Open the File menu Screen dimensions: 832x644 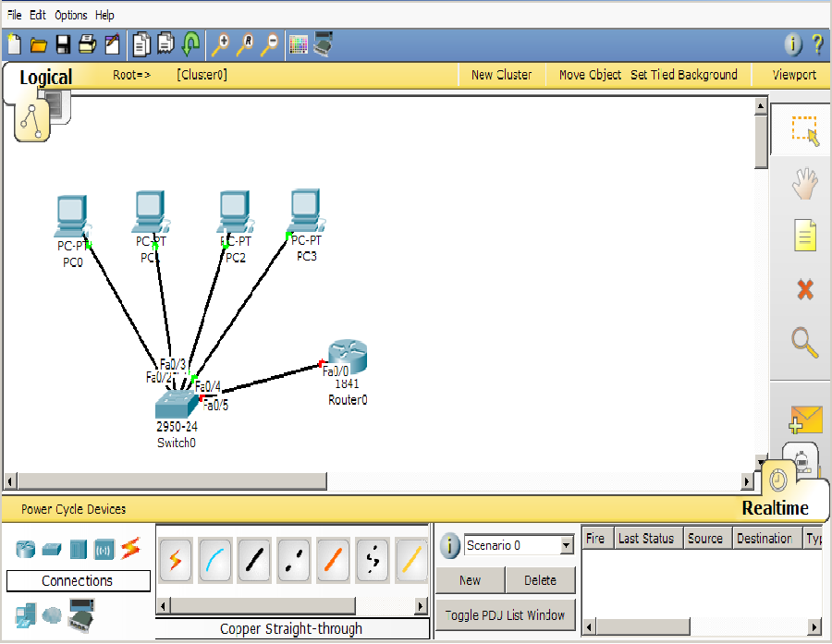pos(15,15)
